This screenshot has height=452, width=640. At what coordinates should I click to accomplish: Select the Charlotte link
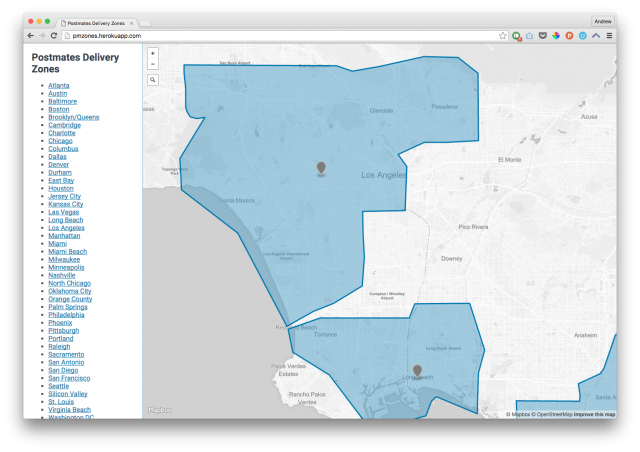(x=62, y=133)
